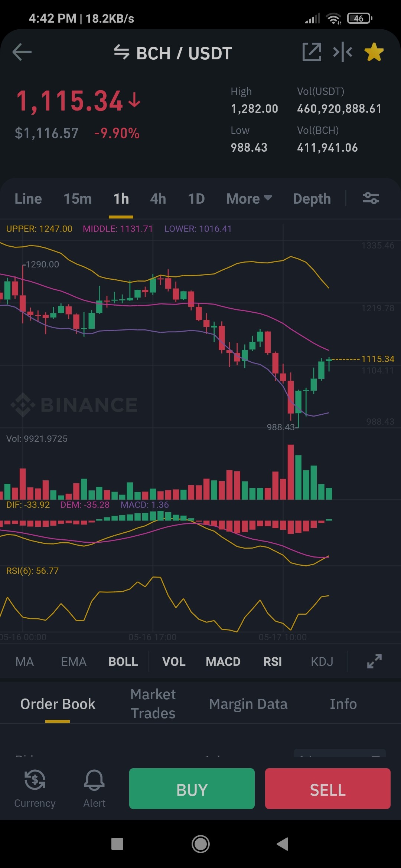Screen dimensions: 401x868
Task: Expand the More timeframe dropdown
Action: tap(249, 199)
